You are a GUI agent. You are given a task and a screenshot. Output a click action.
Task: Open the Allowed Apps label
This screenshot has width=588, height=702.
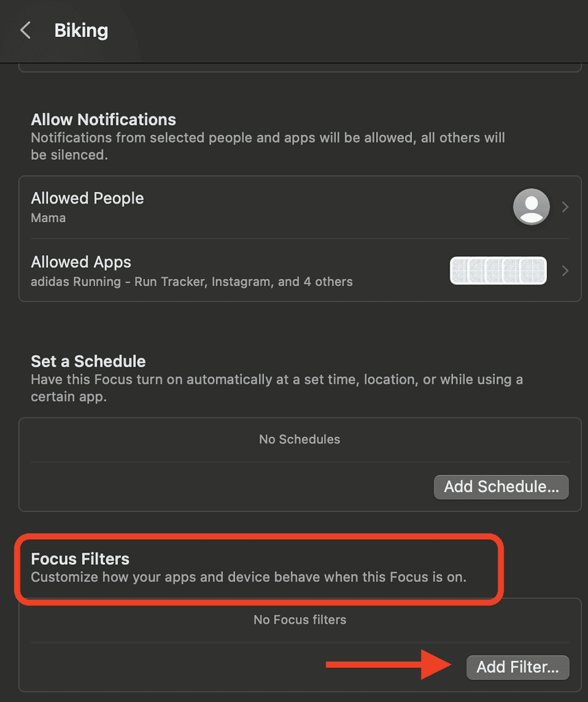point(81,262)
